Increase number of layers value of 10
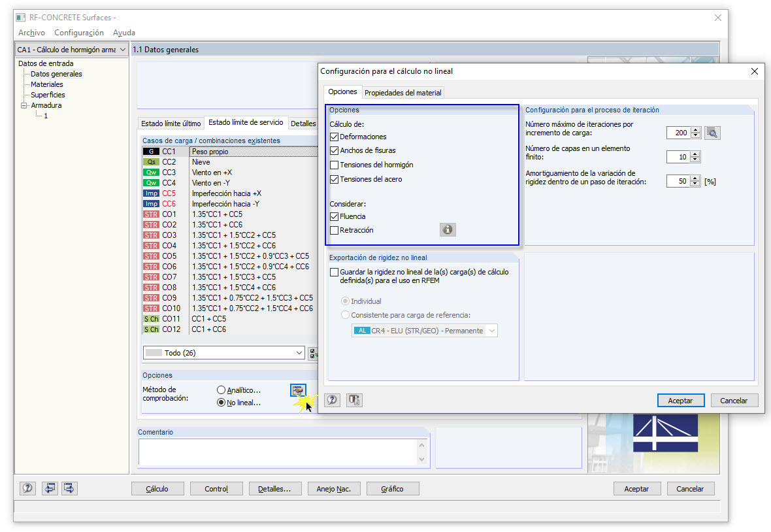The image size is (771, 532). pyautogui.click(x=695, y=154)
